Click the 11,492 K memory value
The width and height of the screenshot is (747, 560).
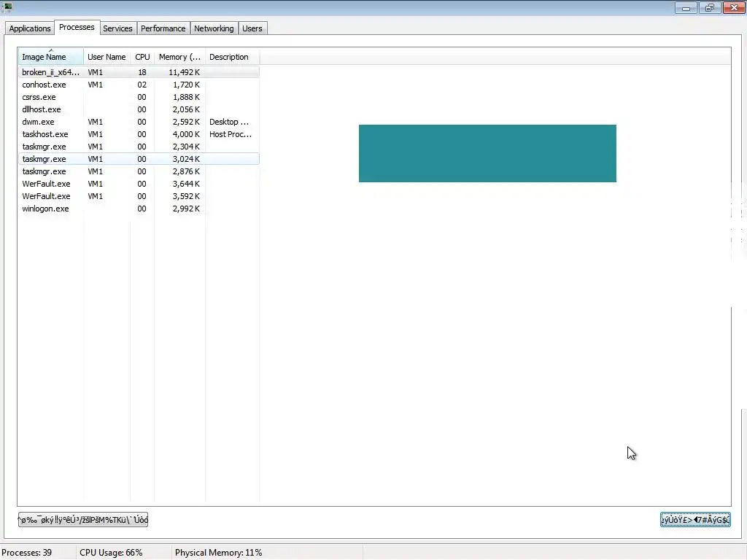coord(184,72)
